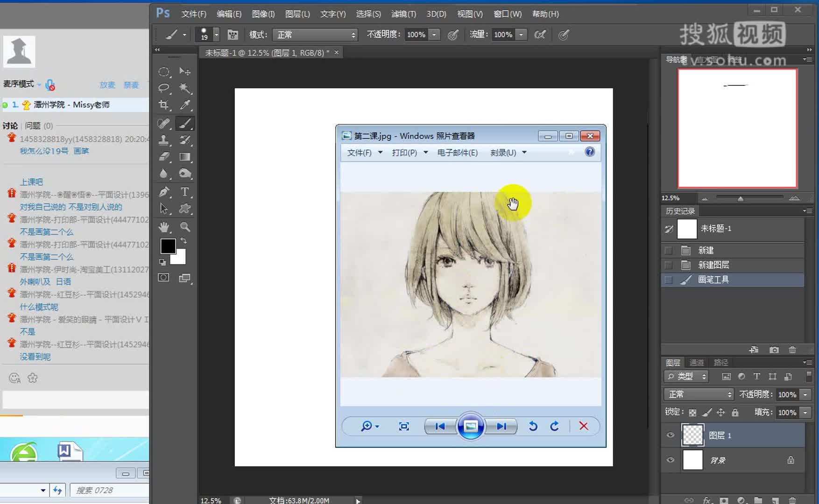Image resolution: width=819 pixels, height=504 pixels.
Task: Select the Crop tool
Action: point(163,105)
